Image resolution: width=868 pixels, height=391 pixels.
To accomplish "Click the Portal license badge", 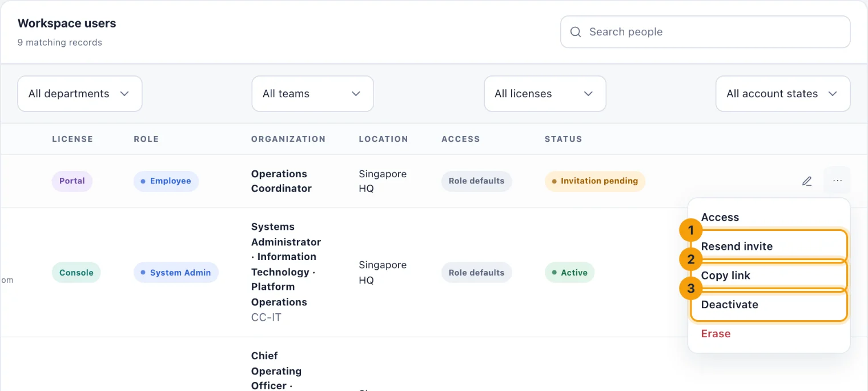I will [x=72, y=181].
